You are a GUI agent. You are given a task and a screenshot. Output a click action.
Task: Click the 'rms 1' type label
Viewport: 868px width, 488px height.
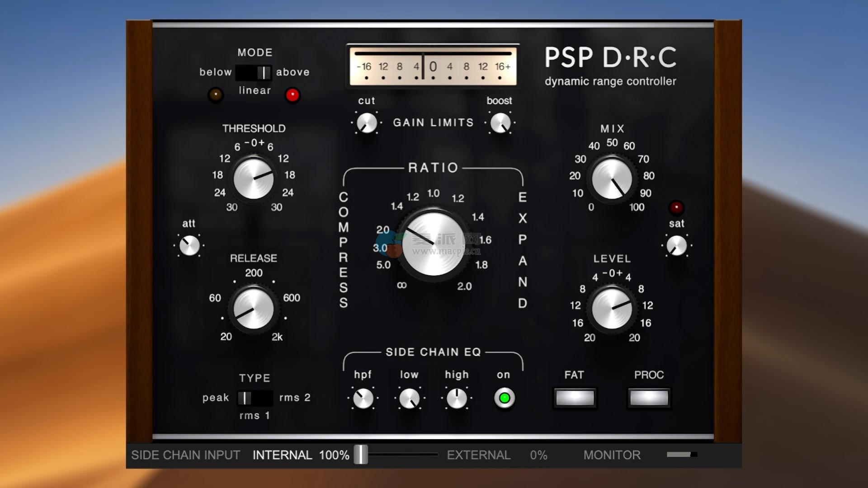pos(255,416)
